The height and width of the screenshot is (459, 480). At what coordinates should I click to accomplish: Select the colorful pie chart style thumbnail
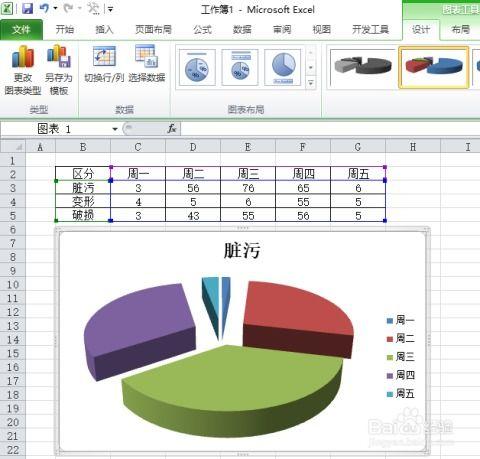coord(434,67)
